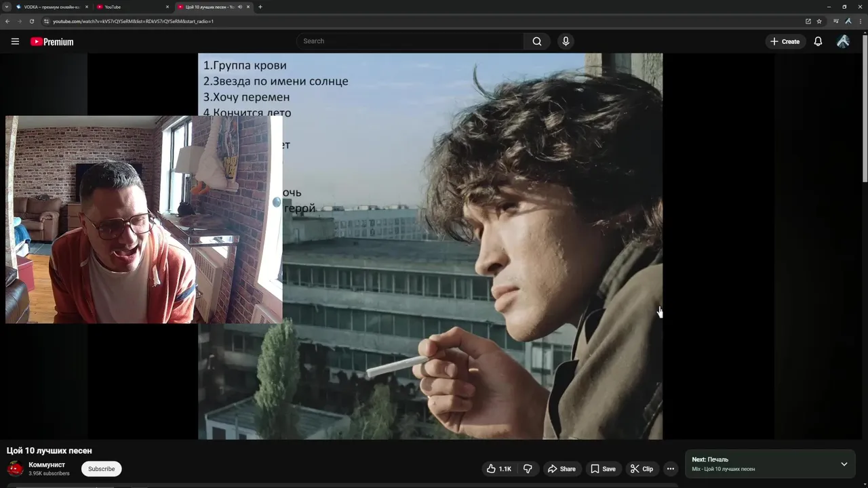The image size is (868, 488).
Task: Open Коммунист channel name link
Action: click(x=47, y=464)
